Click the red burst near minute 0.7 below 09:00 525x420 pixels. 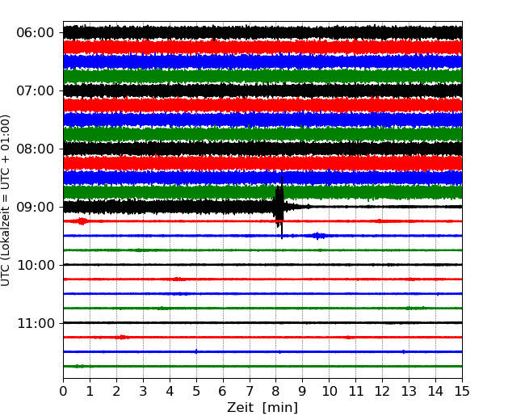pyautogui.click(x=82, y=221)
